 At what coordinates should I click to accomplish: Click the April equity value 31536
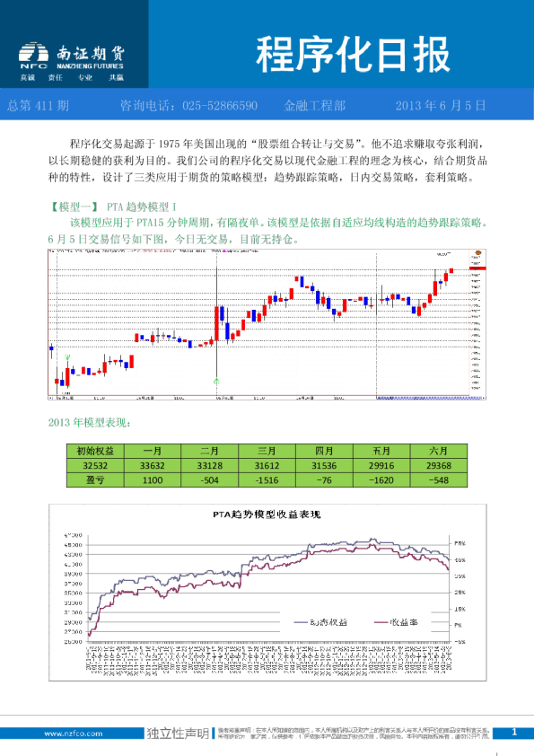pyautogui.click(x=324, y=466)
